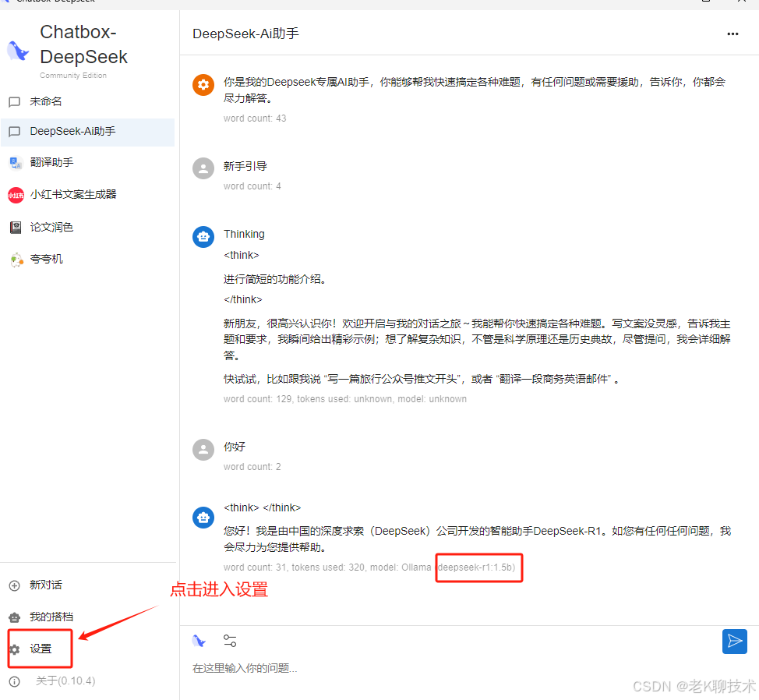Click the word count: 2 label
Screen dimensions: 759x700
[252, 467]
